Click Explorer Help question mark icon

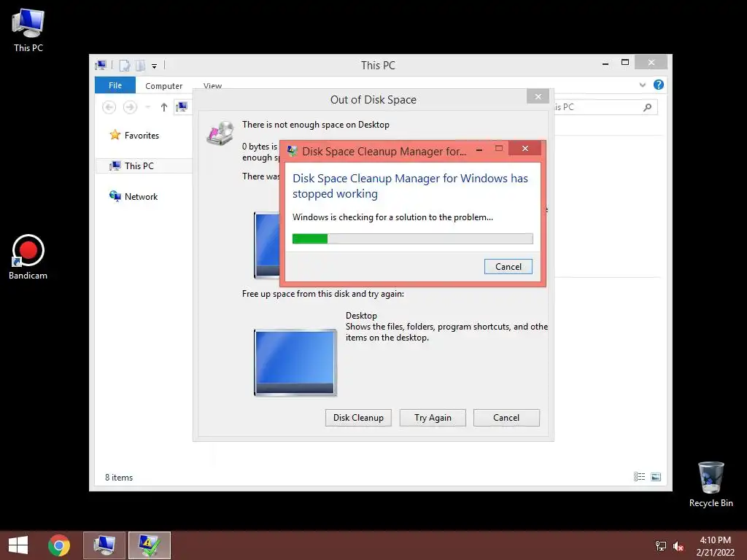click(x=659, y=85)
